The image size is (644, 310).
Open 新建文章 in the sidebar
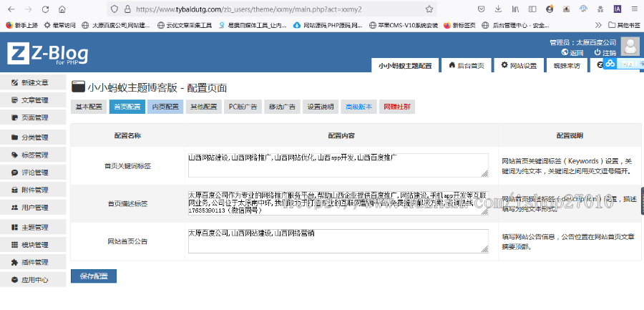[x=33, y=82]
